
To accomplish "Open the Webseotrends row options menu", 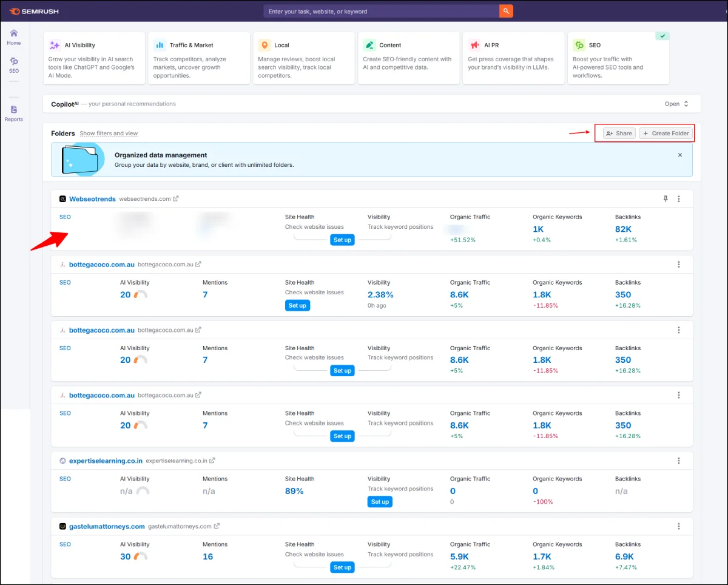I will [678, 198].
